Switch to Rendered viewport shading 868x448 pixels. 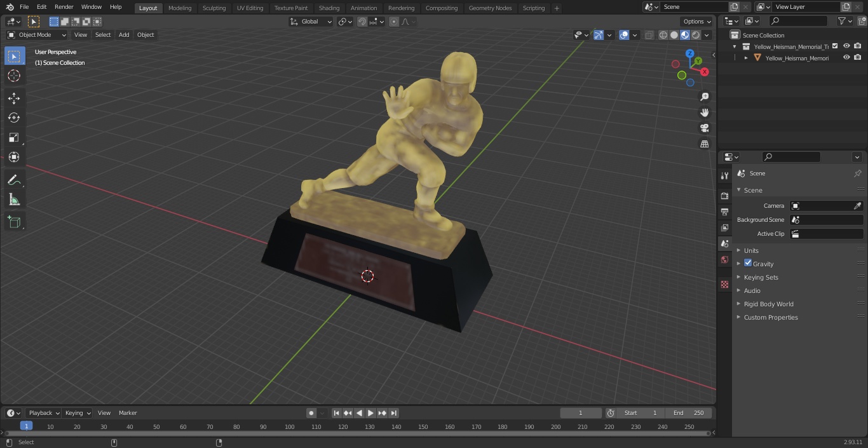pos(696,35)
